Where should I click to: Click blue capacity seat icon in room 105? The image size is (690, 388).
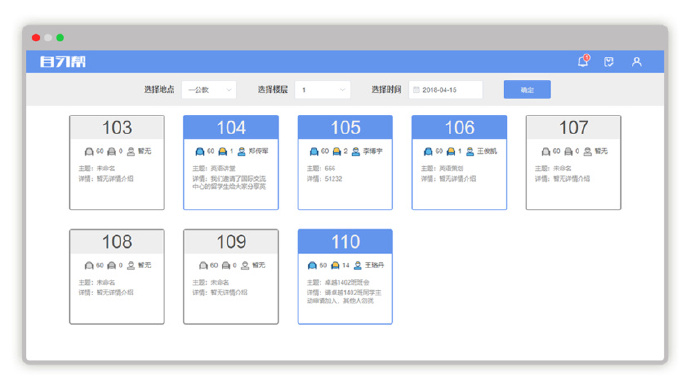(314, 151)
